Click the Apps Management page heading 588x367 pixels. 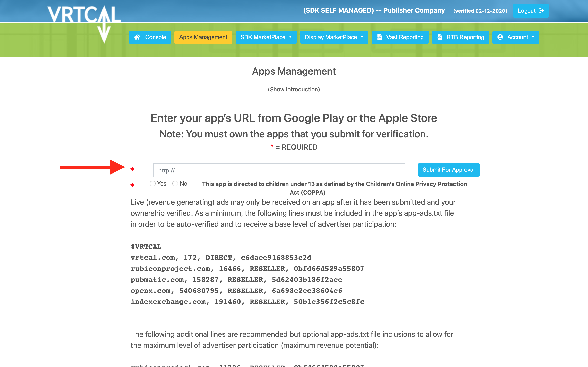tap(294, 71)
